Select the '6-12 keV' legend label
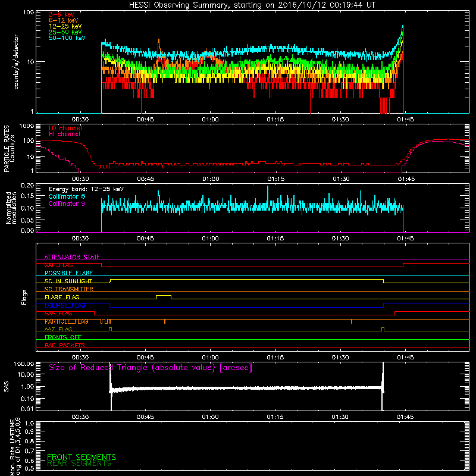 (64, 20)
